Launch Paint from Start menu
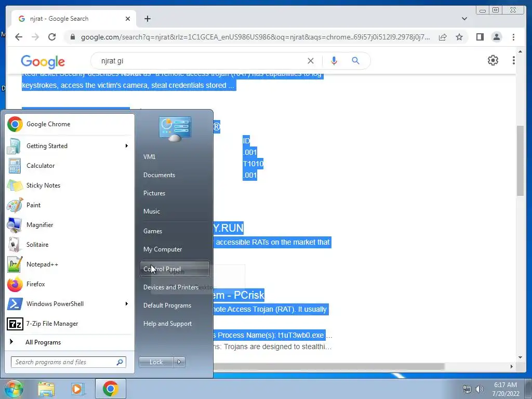 [70, 205]
